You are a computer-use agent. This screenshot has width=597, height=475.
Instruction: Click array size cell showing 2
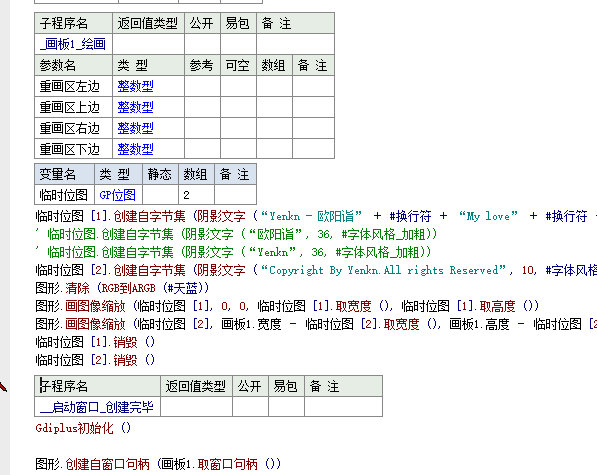click(196, 195)
